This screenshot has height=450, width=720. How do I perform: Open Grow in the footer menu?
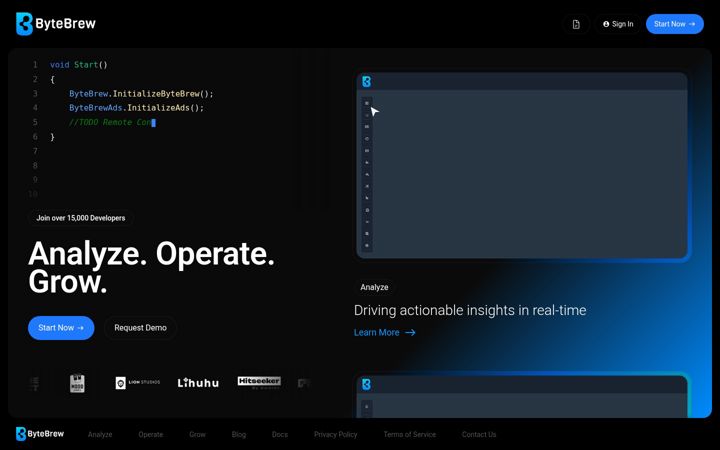coord(197,434)
